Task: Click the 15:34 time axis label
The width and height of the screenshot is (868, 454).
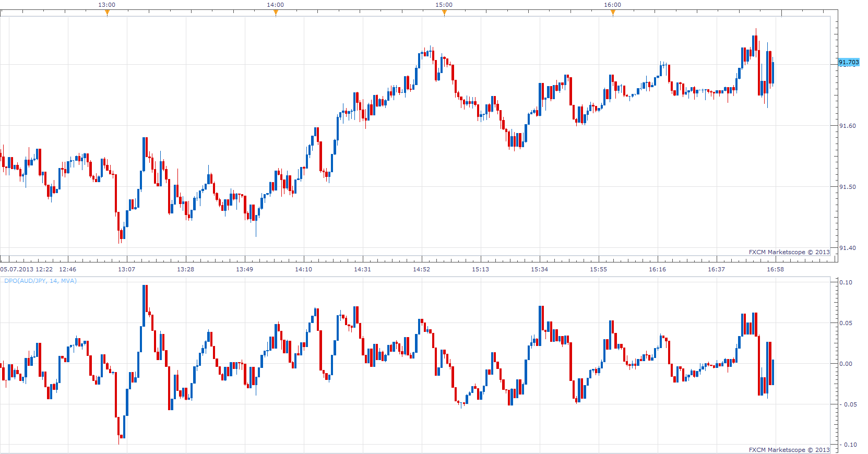Action: pos(540,269)
